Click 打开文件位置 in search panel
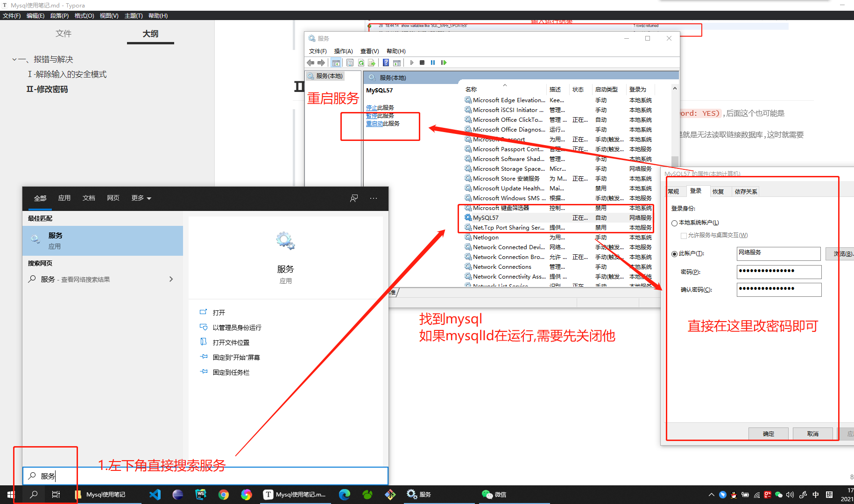 [231, 343]
